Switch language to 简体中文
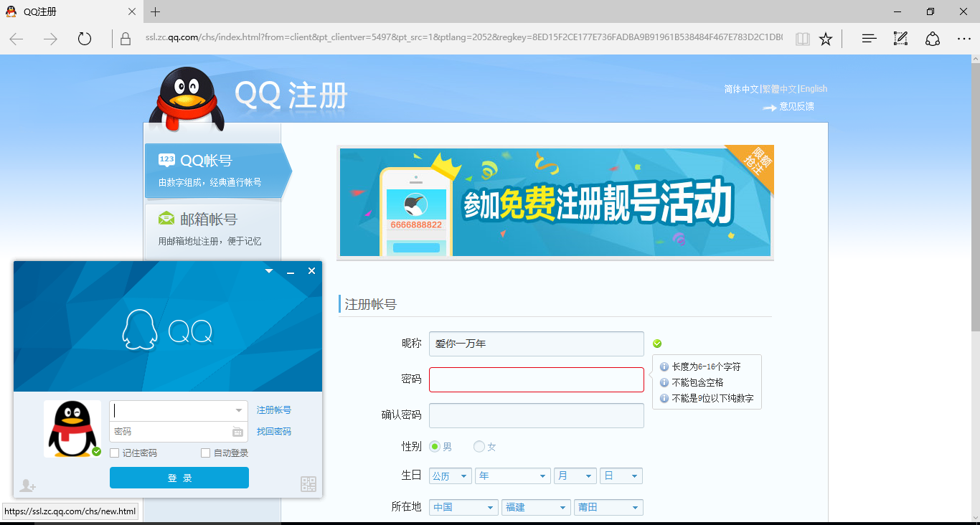980x525 pixels. (x=741, y=89)
